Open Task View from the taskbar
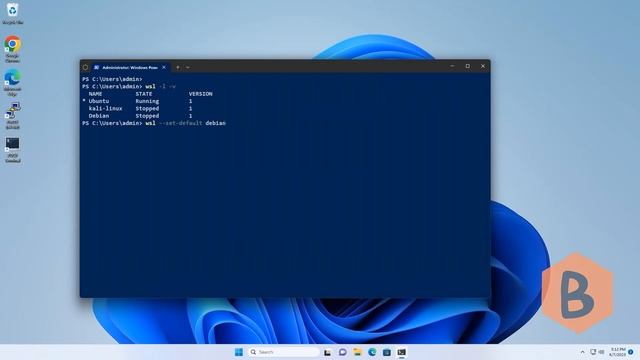Viewport: 640px width, 360px height. point(327,352)
